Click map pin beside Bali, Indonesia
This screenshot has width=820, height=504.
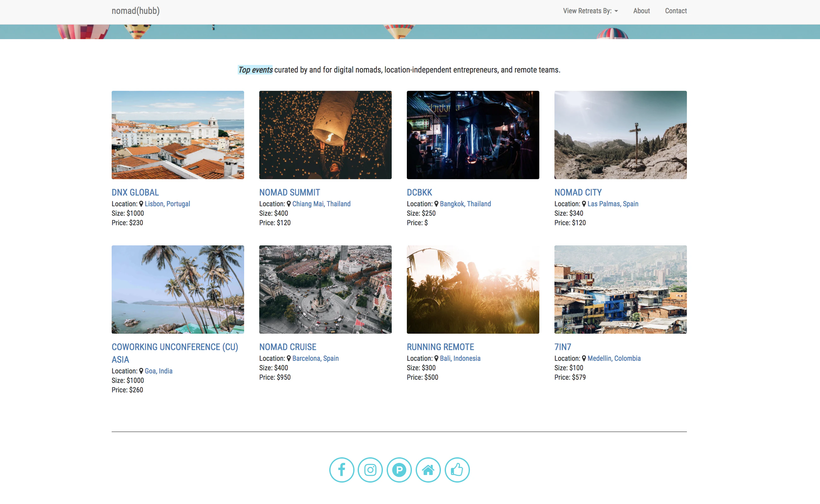(x=436, y=358)
